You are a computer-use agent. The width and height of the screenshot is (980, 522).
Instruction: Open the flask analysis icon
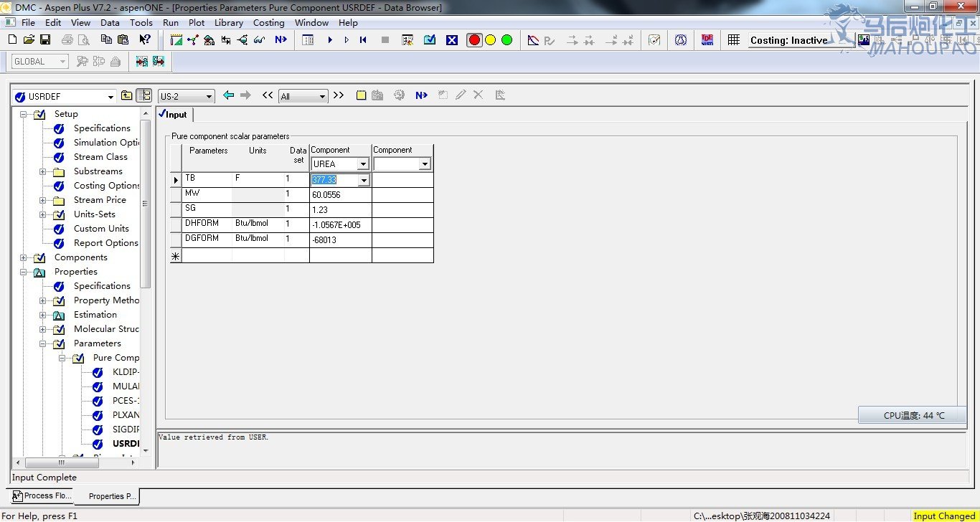681,40
